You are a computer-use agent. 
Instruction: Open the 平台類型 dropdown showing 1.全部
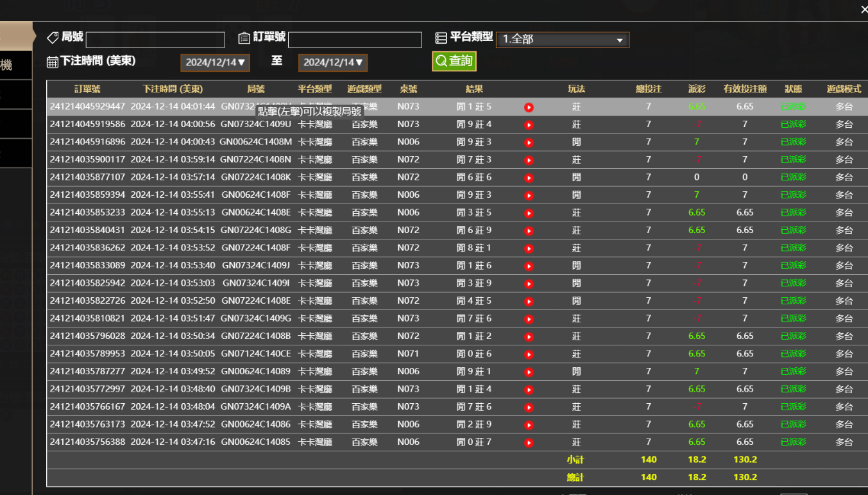[x=563, y=40]
